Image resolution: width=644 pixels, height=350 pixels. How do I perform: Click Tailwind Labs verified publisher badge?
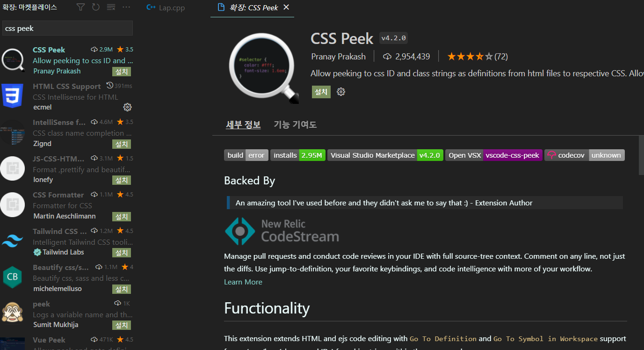pos(37,252)
